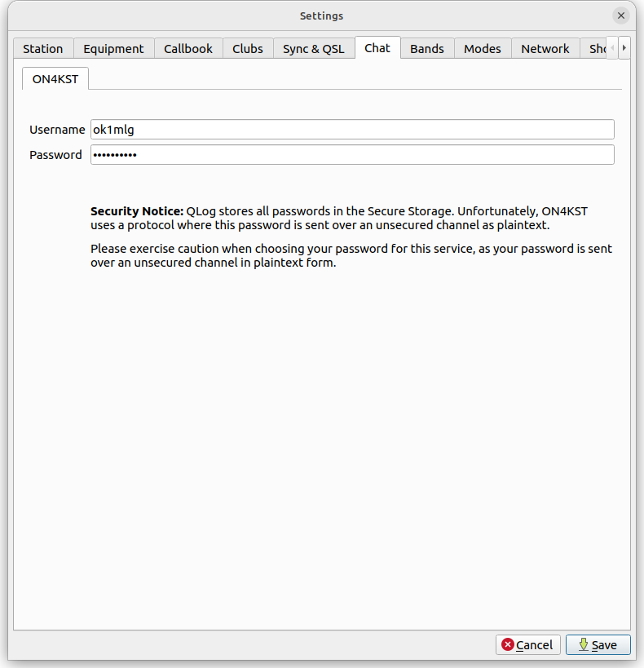
Task: Open the Sync & QSL tab
Action: point(314,49)
